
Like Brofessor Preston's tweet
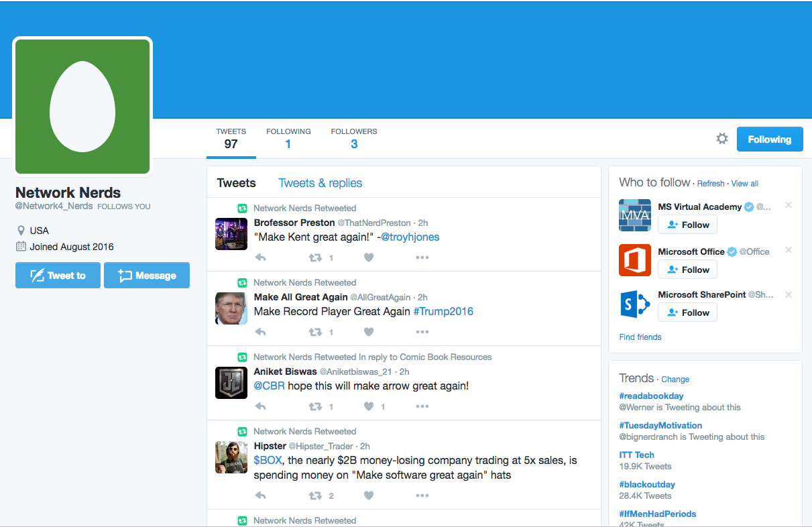pyautogui.click(x=369, y=257)
